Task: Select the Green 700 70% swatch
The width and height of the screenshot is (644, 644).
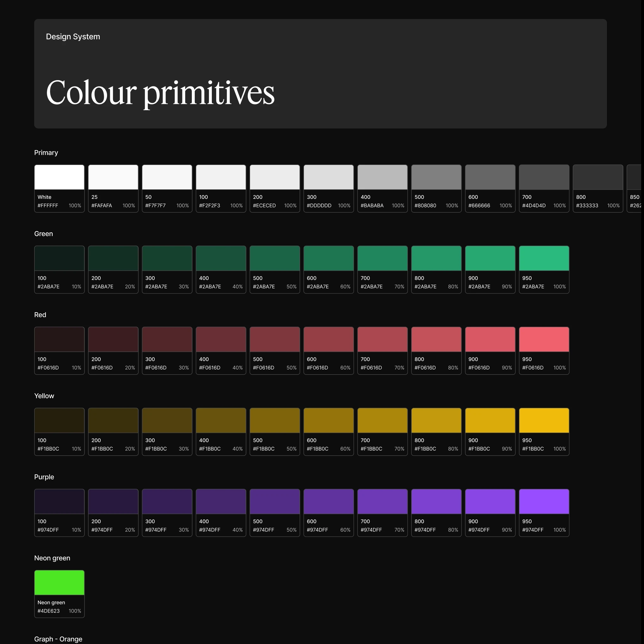Action: [382, 258]
